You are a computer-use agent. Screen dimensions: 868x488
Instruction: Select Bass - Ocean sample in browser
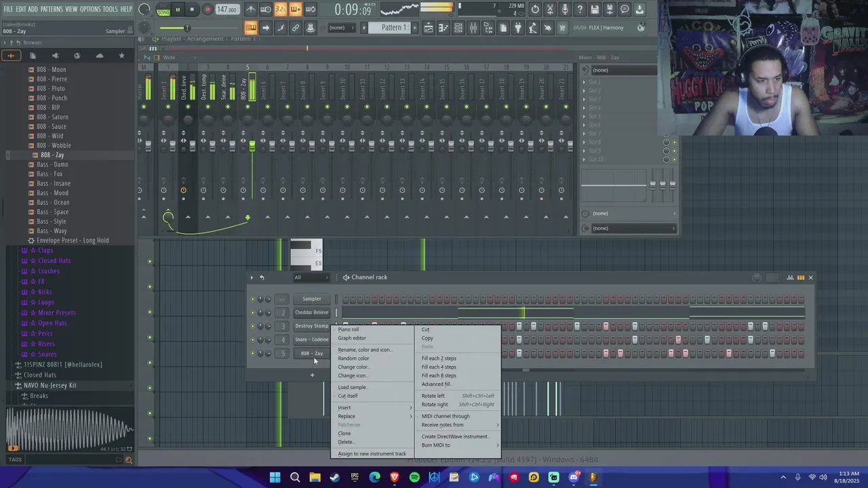point(53,202)
